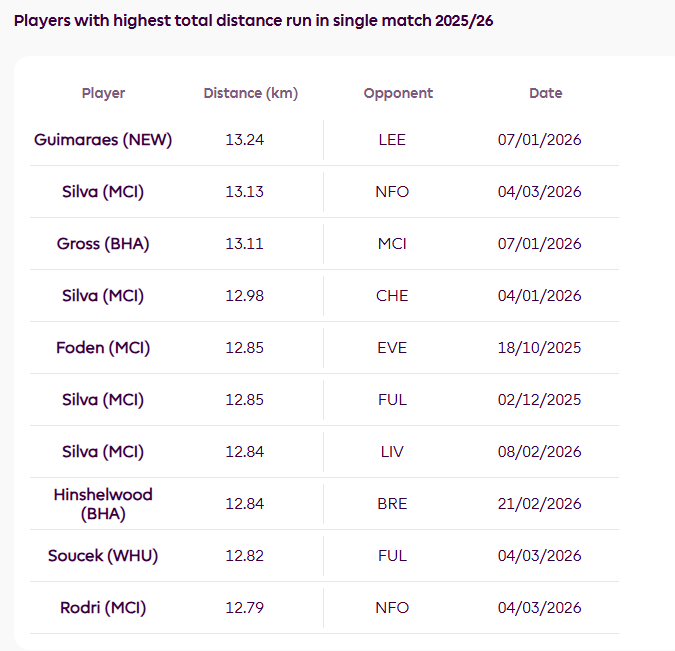Select Soucek (WHU) player name
This screenshot has height=651, width=675.
[103, 556]
